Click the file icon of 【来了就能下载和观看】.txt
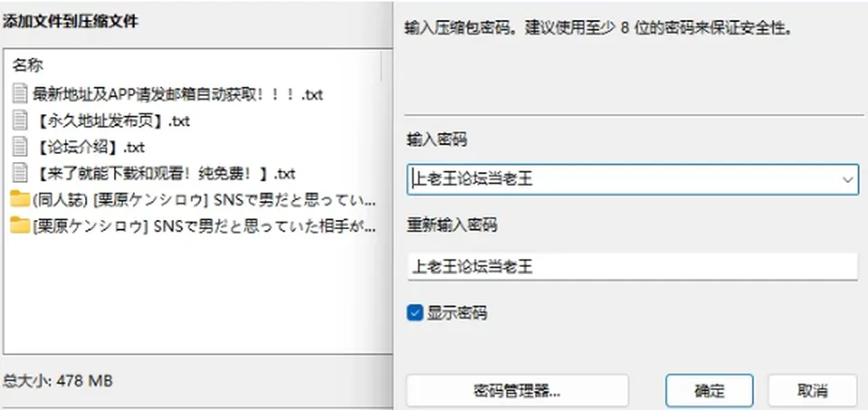The image size is (868, 410). click(x=20, y=174)
